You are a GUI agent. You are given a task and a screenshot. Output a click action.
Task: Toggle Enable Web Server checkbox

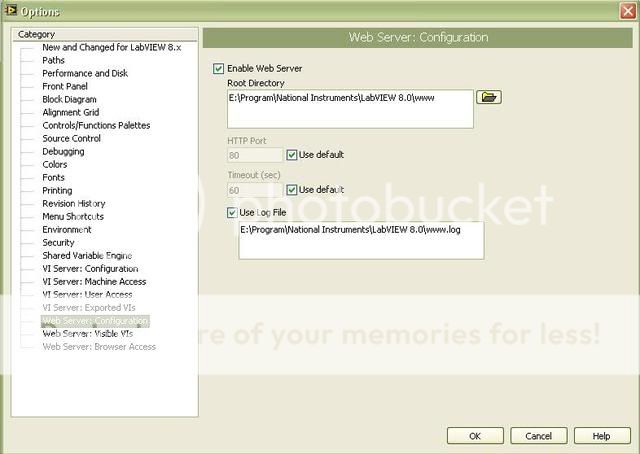coord(218,68)
